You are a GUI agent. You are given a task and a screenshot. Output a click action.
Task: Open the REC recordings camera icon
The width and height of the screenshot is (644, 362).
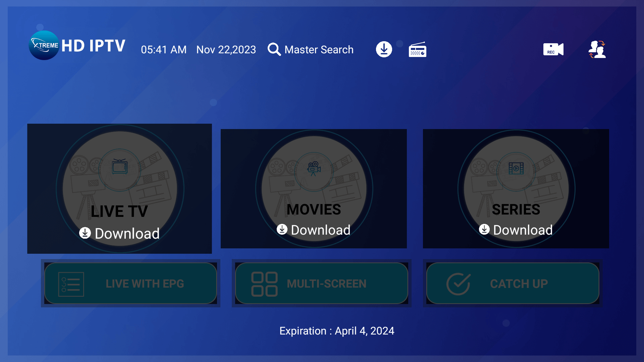click(553, 49)
